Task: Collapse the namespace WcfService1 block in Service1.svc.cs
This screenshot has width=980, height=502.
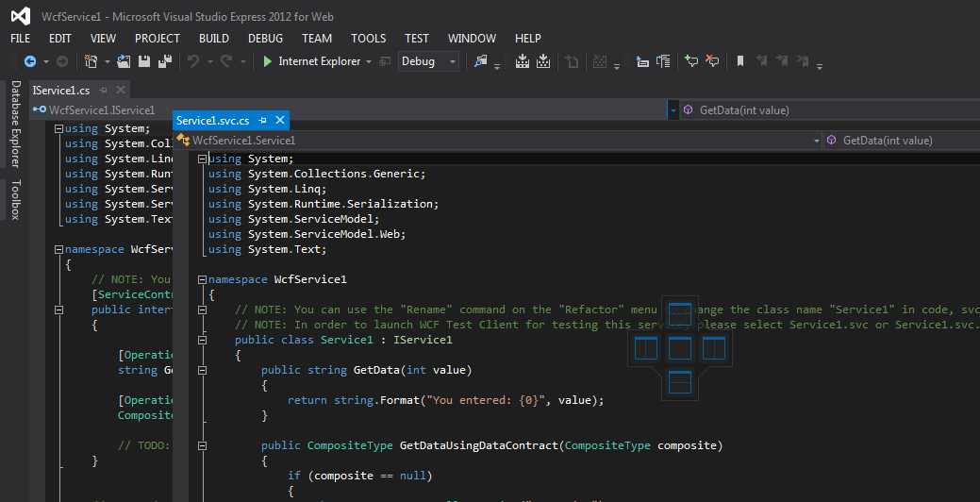Action: 202,280
